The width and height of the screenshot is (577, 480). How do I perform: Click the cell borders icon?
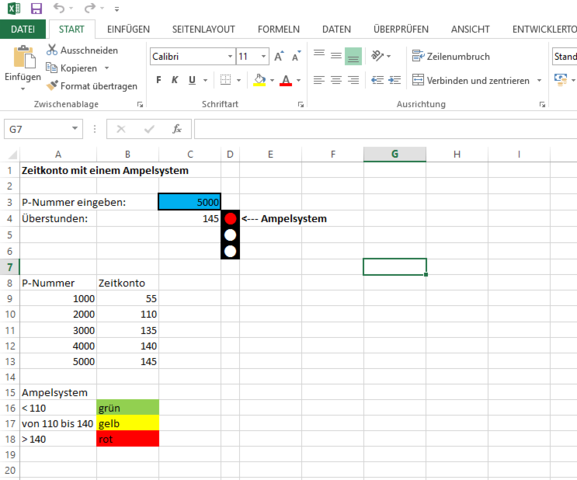tap(225, 80)
